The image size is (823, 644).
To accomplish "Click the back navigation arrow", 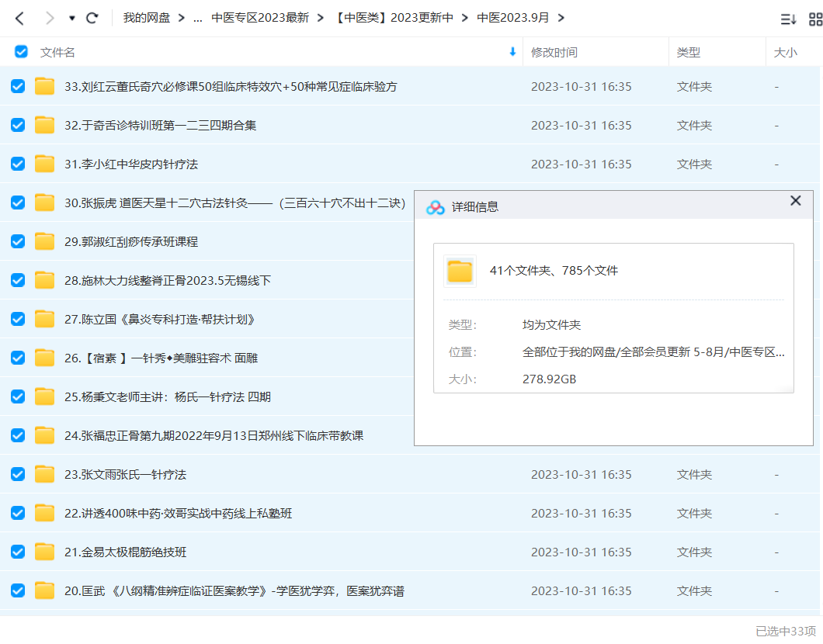I will [20, 18].
